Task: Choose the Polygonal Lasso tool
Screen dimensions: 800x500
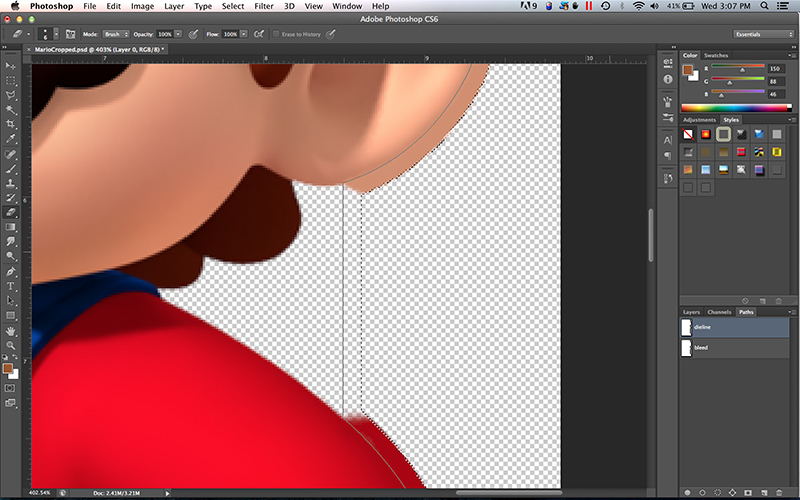Action: (x=10, y=95)
